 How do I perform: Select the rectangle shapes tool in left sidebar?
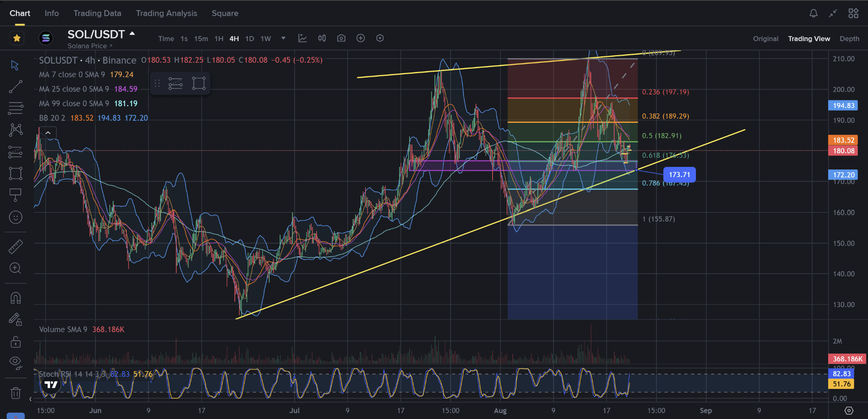(x=15, y=173)
